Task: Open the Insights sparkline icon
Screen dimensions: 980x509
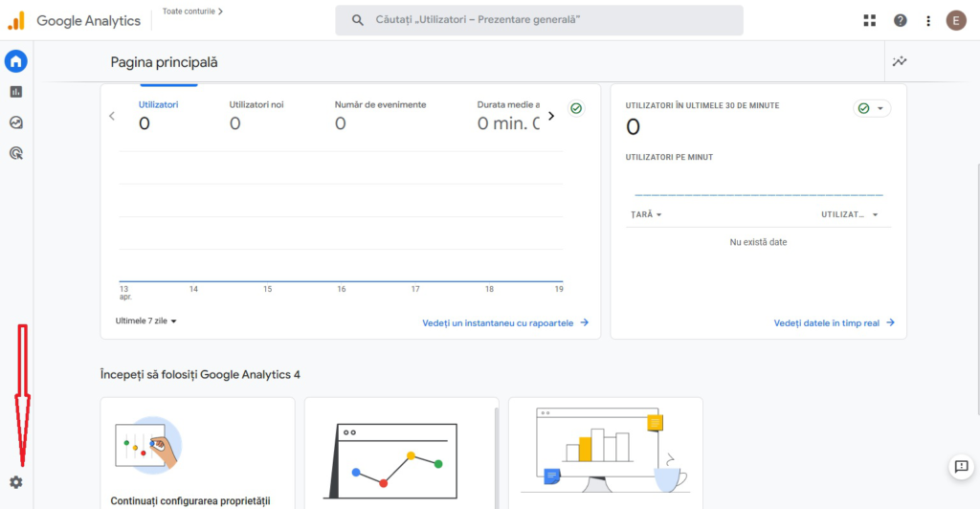Action: [x=900, y=61]
